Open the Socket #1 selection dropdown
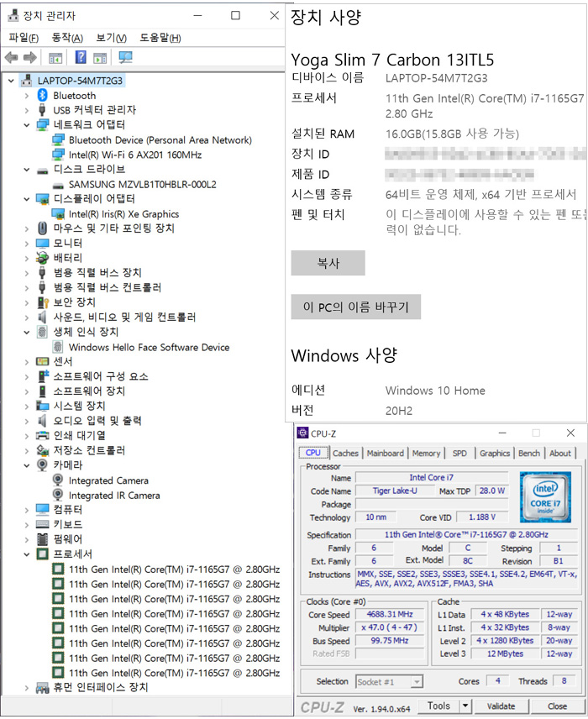The image size is (588, 719). click(416, 682)
